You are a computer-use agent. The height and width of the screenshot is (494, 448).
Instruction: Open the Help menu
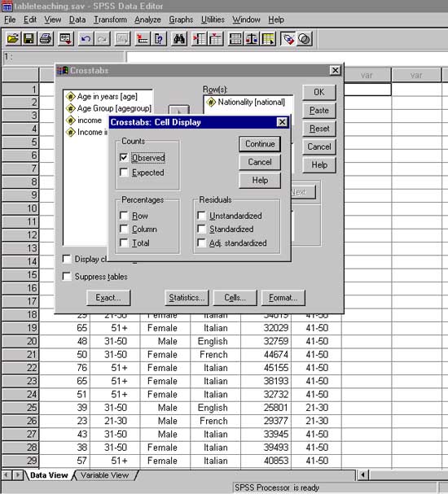click(276, 20)
